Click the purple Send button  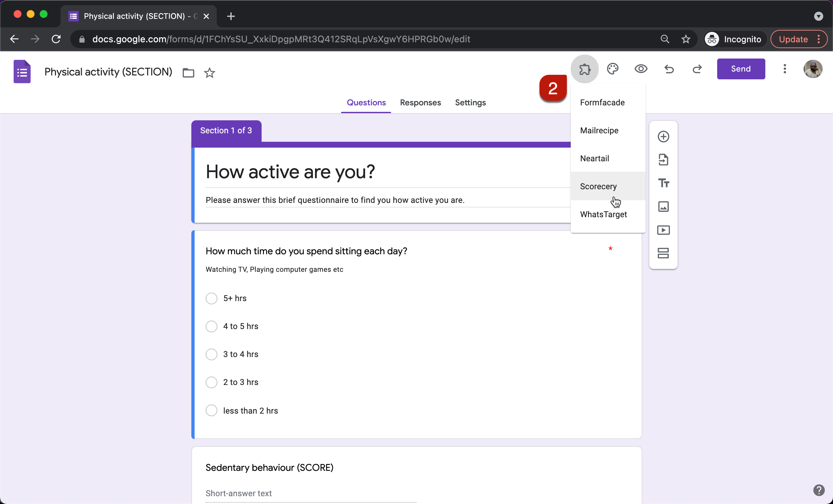coord(741,69)
